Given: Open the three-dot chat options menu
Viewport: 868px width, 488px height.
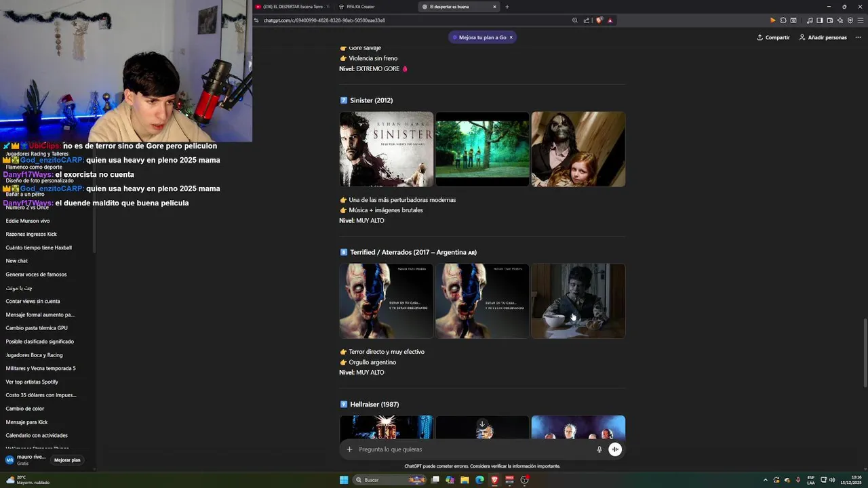Looking at the screenshot, I should (x=858, y=37).
